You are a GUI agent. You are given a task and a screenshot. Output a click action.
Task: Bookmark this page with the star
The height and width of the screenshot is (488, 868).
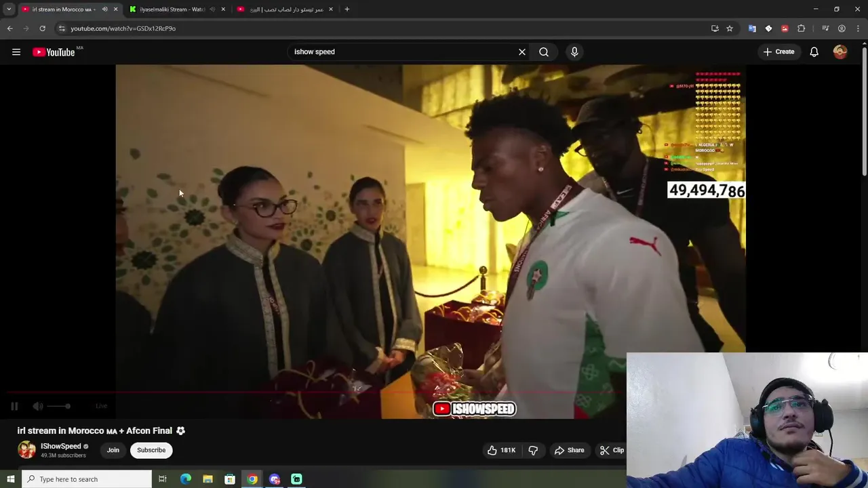[x=730, y=28]
